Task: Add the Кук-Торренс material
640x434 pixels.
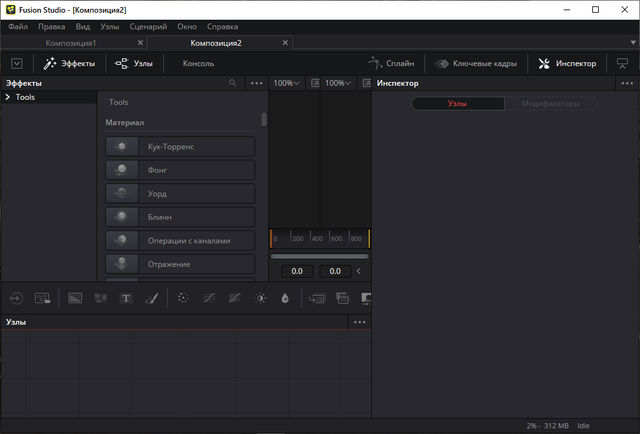Action: [x=180, y=147]
